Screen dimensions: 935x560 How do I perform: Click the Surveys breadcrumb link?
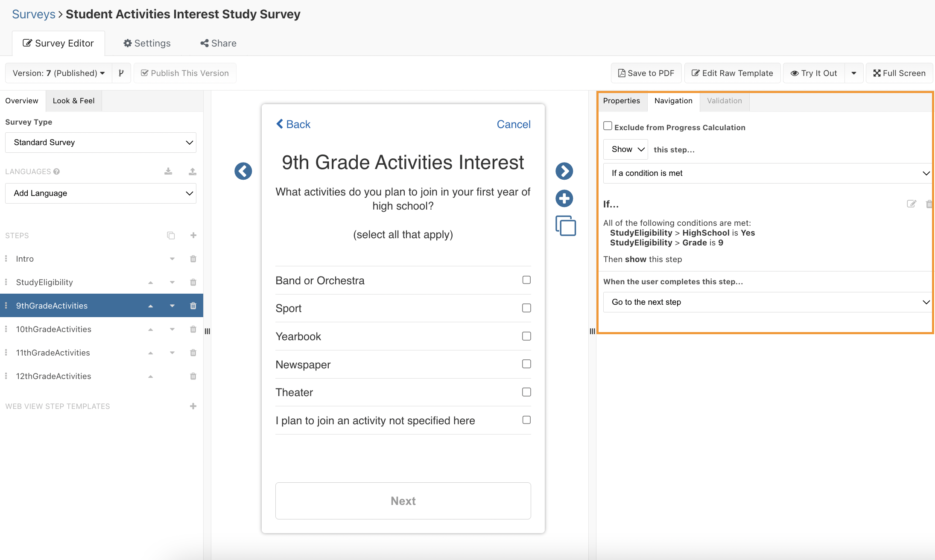(34, 14)
